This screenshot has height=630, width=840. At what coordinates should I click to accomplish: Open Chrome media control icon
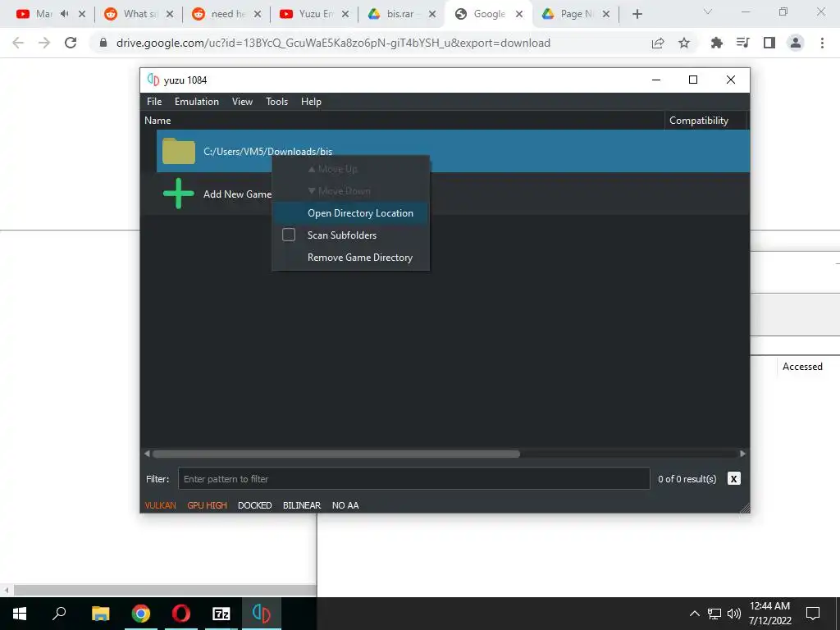click(743, 43)
